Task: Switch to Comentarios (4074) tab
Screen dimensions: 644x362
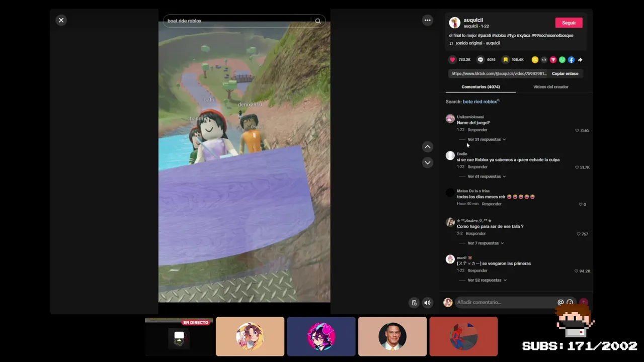Action: point(480,87)
